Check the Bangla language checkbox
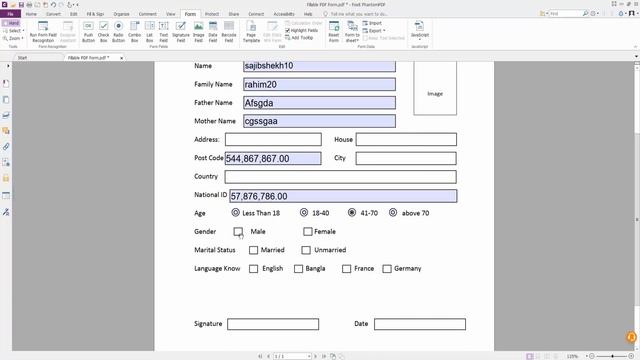Screen dimensions: 640x360 coord(298,269)
